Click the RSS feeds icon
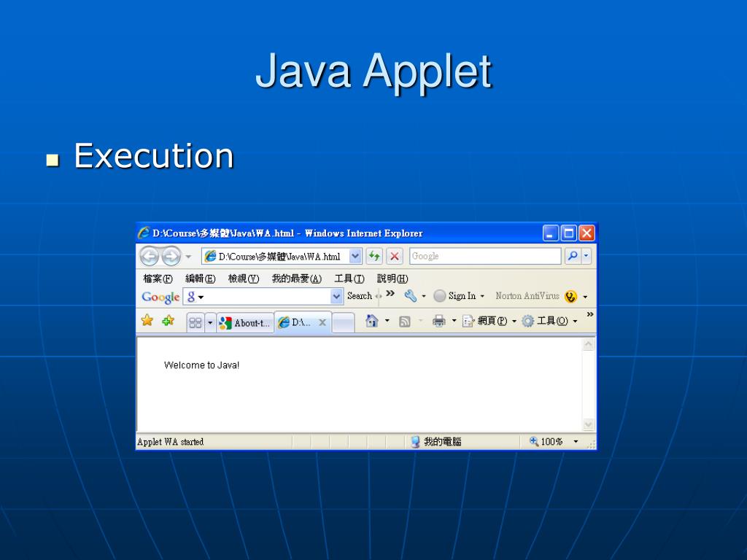The width and height of the screenshot is (747, 560). point(404,322)
